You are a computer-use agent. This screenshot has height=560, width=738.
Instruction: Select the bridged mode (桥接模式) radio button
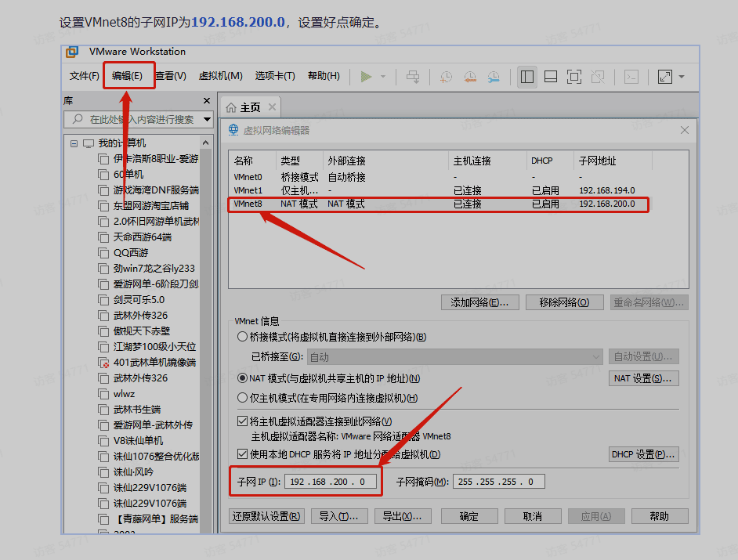click(x=242, y=337)
